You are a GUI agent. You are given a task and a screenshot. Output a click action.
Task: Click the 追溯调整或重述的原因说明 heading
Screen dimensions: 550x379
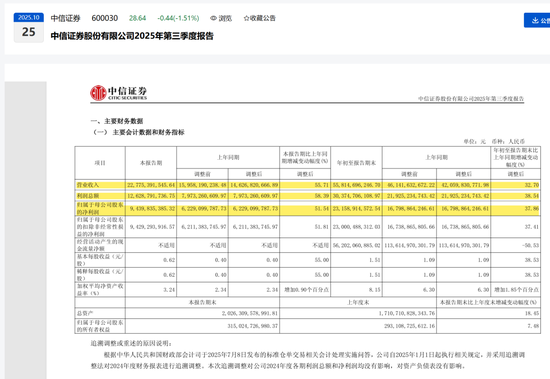[x=132, y=343]
